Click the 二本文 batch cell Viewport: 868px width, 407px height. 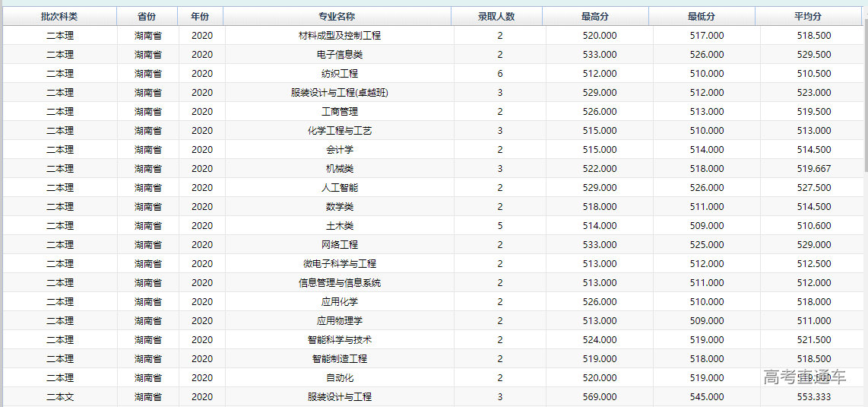60,397
